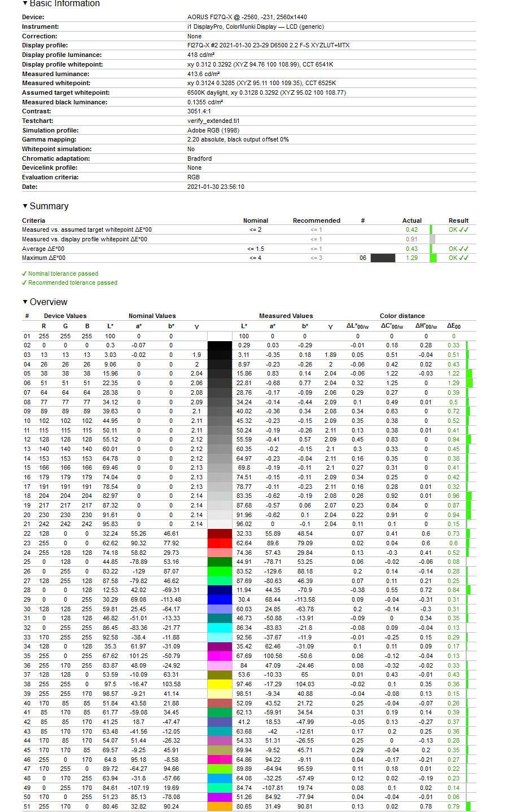Click the Display profile whitepoint label
Screen dimensions: 508x812
pyautogui.click(x=63, y=64)
